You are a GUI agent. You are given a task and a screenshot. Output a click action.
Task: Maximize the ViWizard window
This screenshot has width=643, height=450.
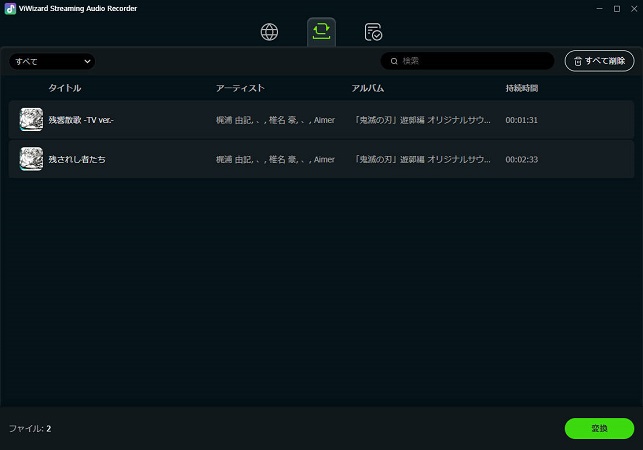pos(617,9)
